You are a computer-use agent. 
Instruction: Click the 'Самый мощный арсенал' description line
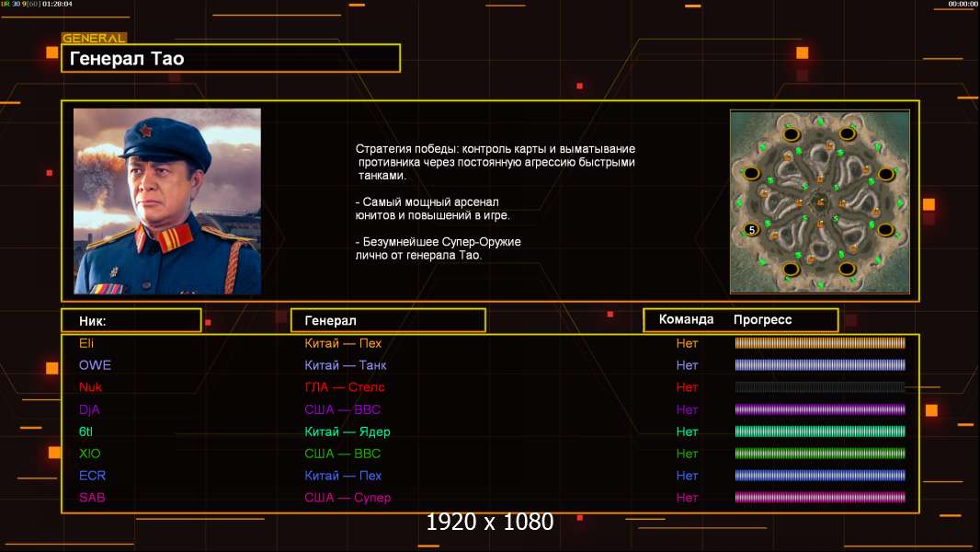pyautogui.click(x=432, y=209)
